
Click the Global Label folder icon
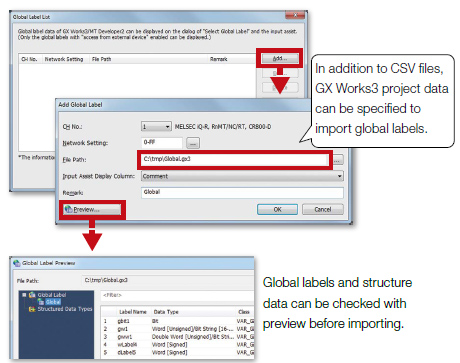click(32, 295)
